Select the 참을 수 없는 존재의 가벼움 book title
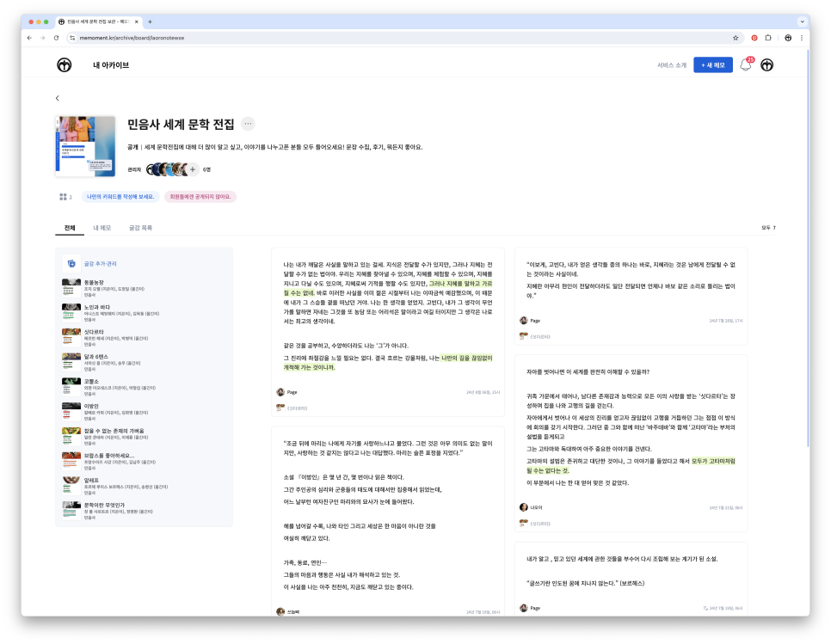 [x=114, y=431]
